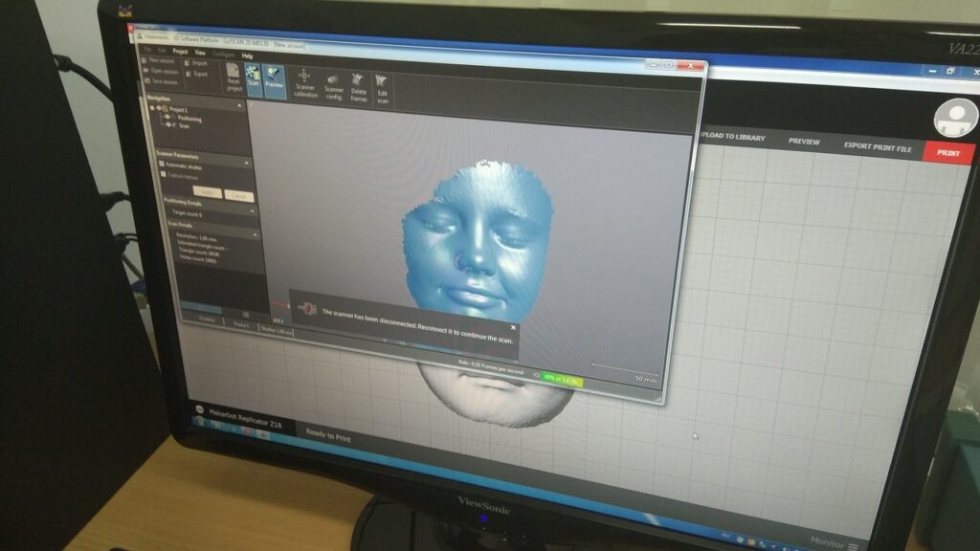Click the disconnected scanner warning icon
This screenshot has height=551, width=980.
click(x=307, y=308)
